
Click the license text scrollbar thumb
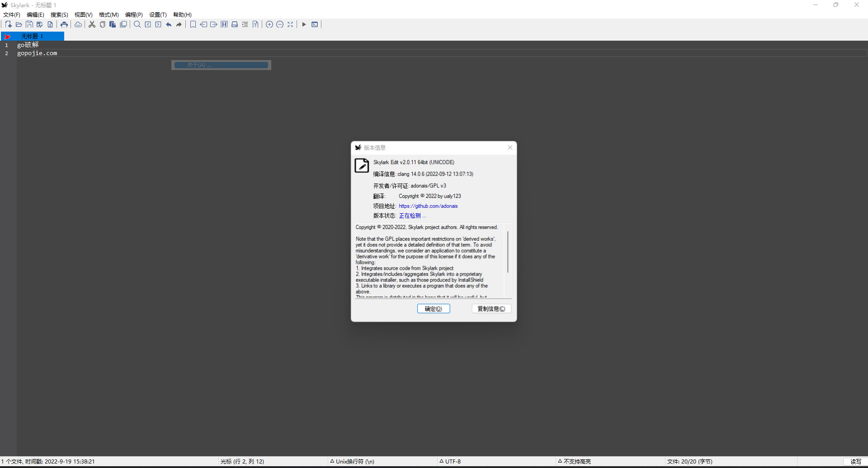click(x=508, y=252)
